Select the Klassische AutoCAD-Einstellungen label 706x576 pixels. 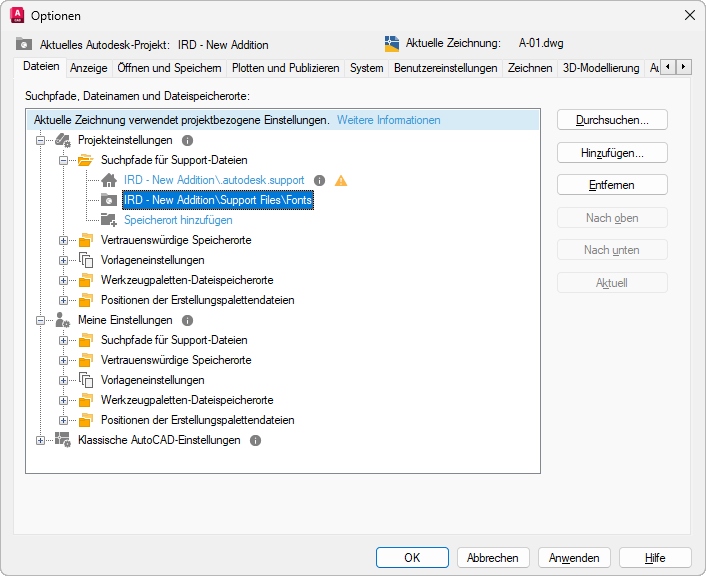159,440
